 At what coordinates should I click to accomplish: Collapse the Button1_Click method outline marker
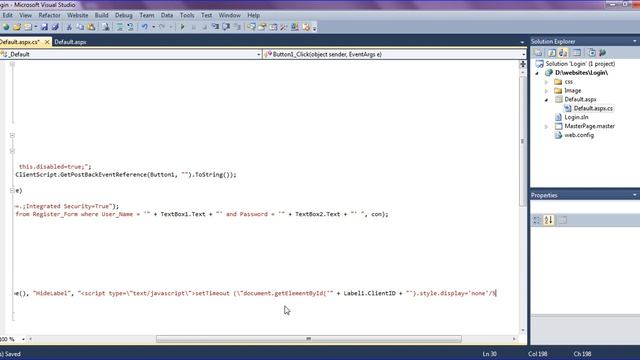pyautogui.click(x=12, y=191)
